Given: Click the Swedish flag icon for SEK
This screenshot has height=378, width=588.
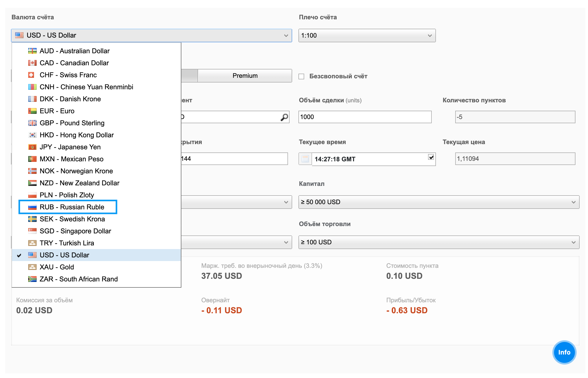Looking at the screenshot, I should pyautogui.click(x=32, y=219).
